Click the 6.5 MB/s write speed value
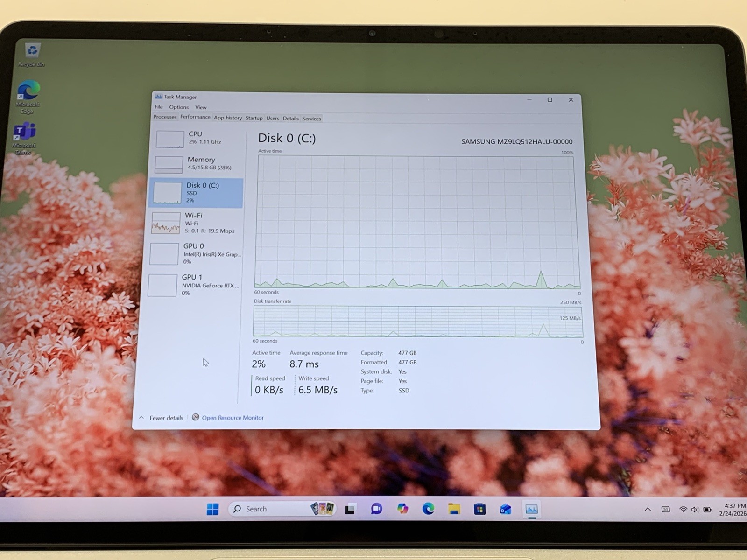 317,390
